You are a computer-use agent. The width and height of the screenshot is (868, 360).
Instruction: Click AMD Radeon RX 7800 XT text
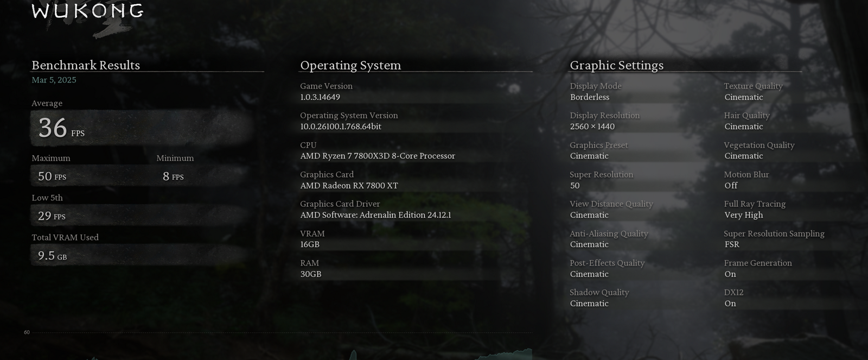pos(349,186)
